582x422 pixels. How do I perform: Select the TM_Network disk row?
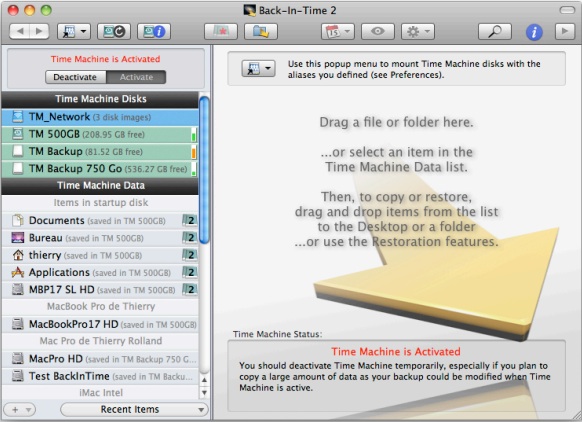[100, 117]
